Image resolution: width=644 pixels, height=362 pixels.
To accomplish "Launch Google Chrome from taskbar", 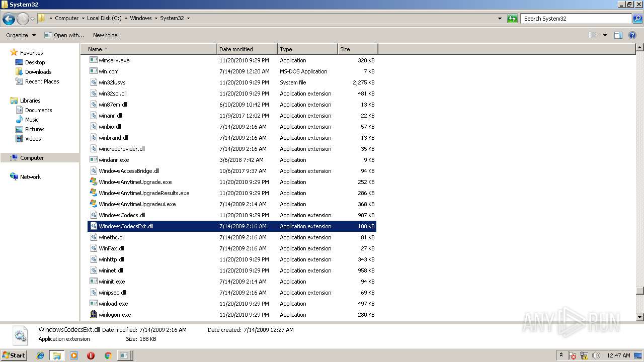I will [108, 355].
